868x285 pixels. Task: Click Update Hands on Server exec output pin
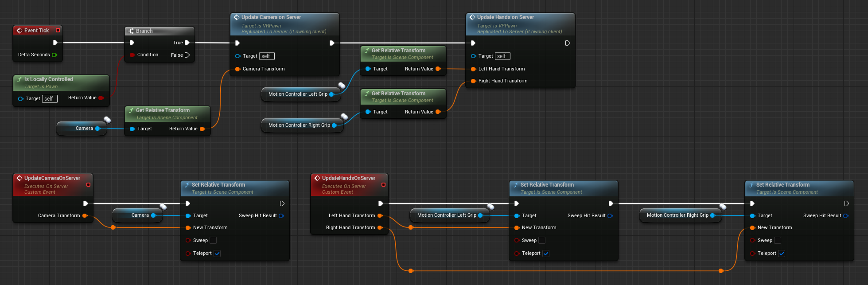568,43
